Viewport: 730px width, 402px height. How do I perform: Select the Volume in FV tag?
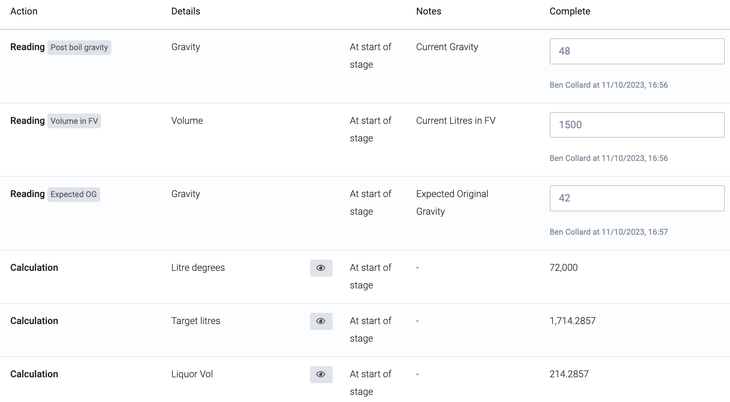pyautogui.click(x=75, y=121)
